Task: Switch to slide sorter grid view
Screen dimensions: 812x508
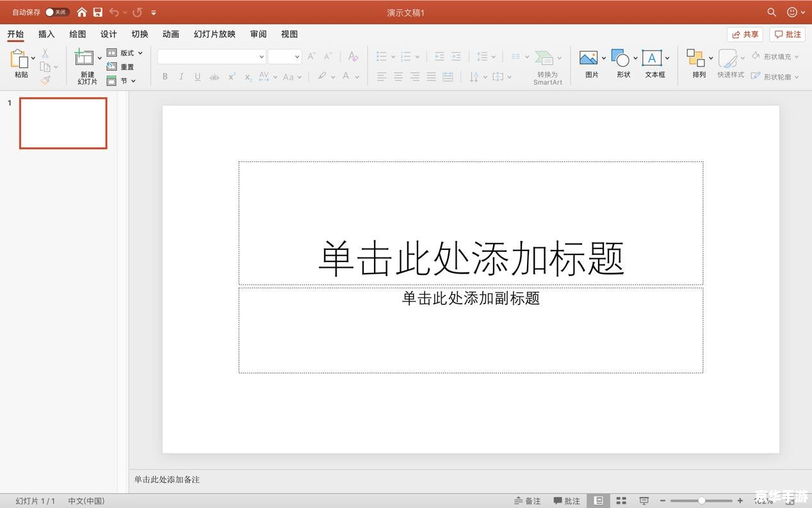Action: pyautogui.click(x=621, y=501)
